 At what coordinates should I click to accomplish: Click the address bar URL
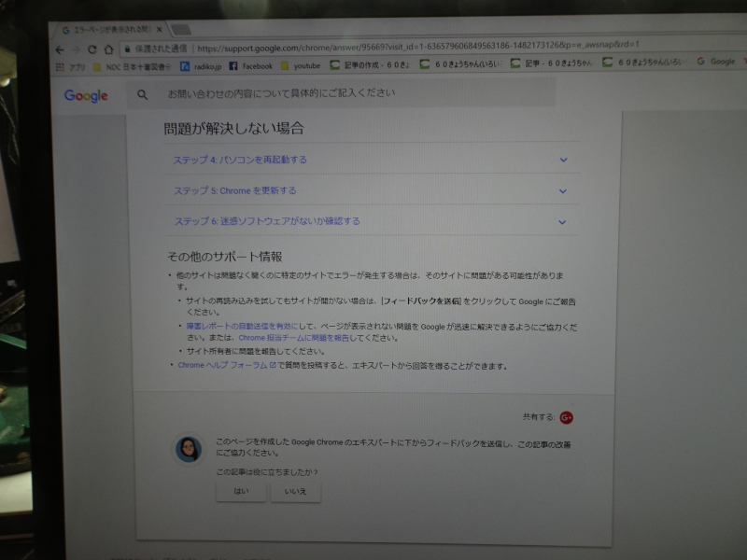click(x=417, y=47)
